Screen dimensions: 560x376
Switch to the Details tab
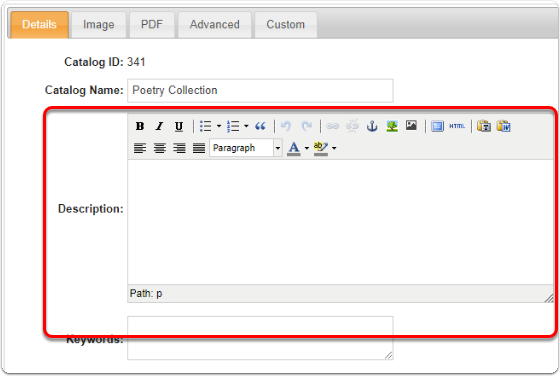[39, 25]
